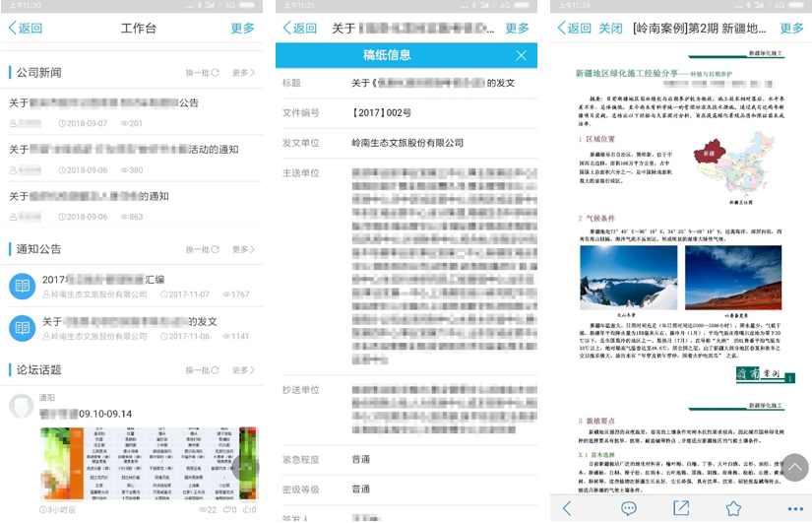Click book icon beside 2017 汇编 notice
Screen dimensions: 812x523
point(23,286)
